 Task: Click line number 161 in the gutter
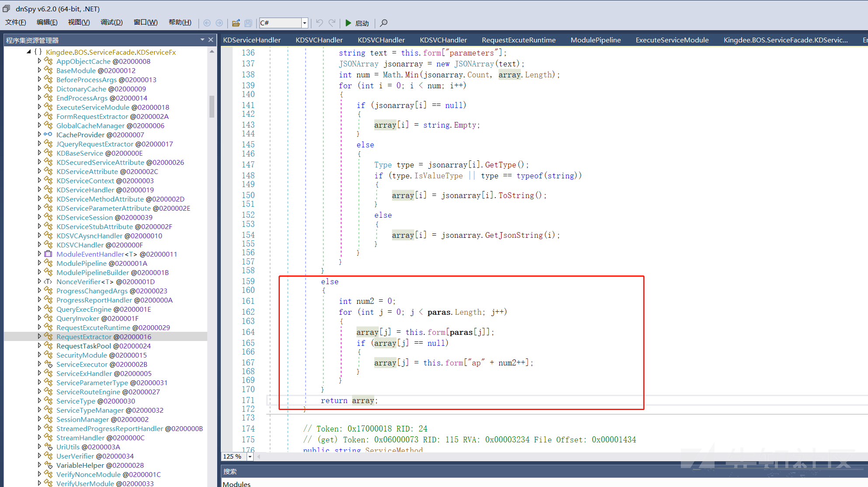[x=248, y=301]
